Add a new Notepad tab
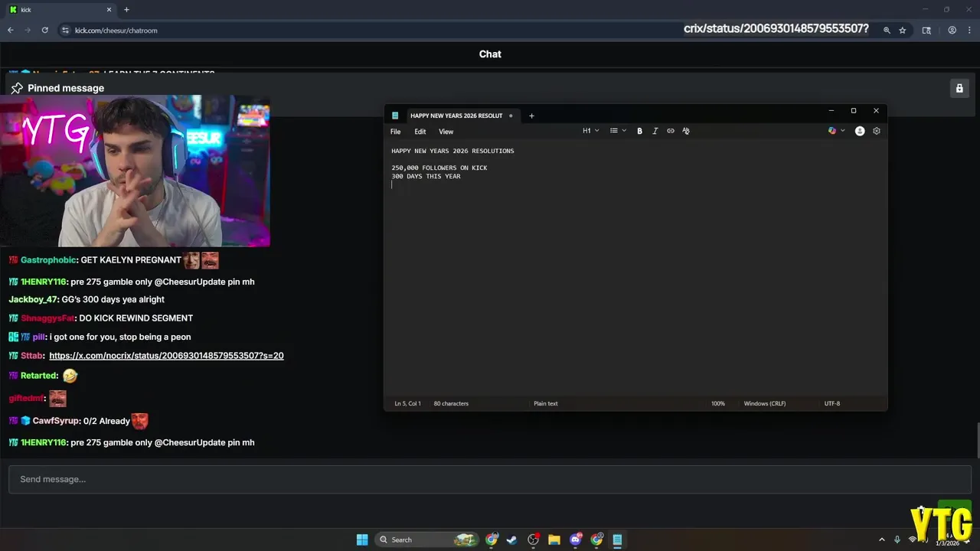 (531, 116)
